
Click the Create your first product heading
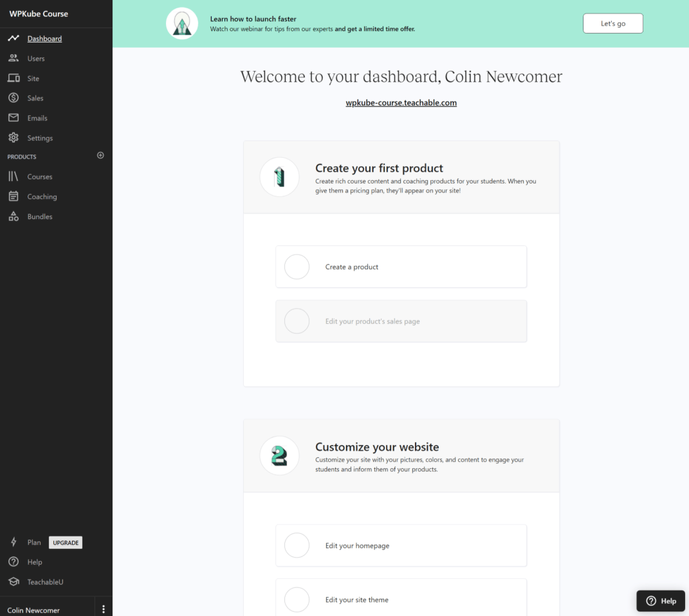[x=379, y=168]
